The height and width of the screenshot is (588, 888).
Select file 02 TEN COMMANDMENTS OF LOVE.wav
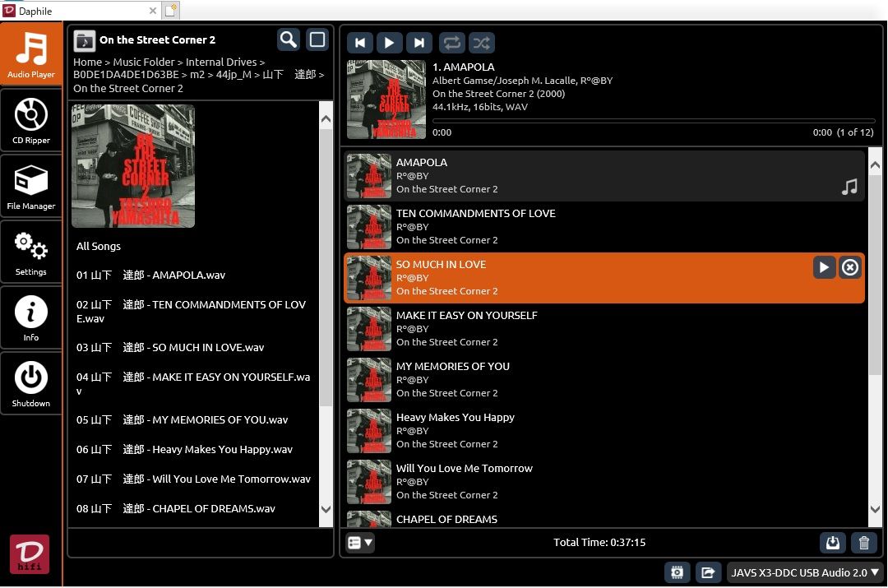(x=192, y=312)
